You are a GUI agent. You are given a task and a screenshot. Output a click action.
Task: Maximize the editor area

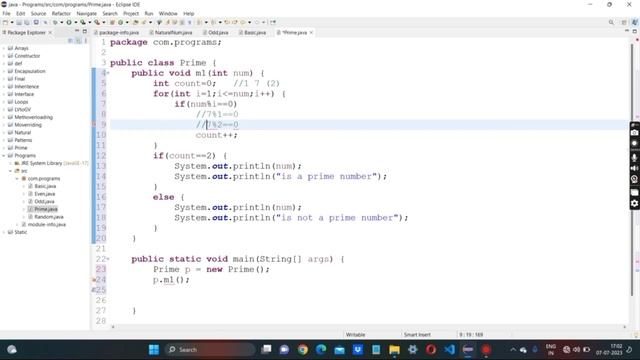pyautogui.click(x=635, y=31)
